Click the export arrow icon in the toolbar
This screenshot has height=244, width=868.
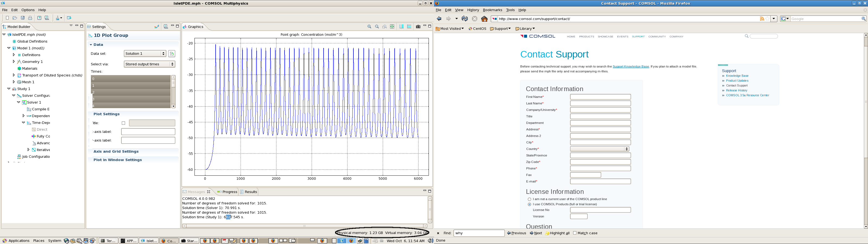(69, 18)
